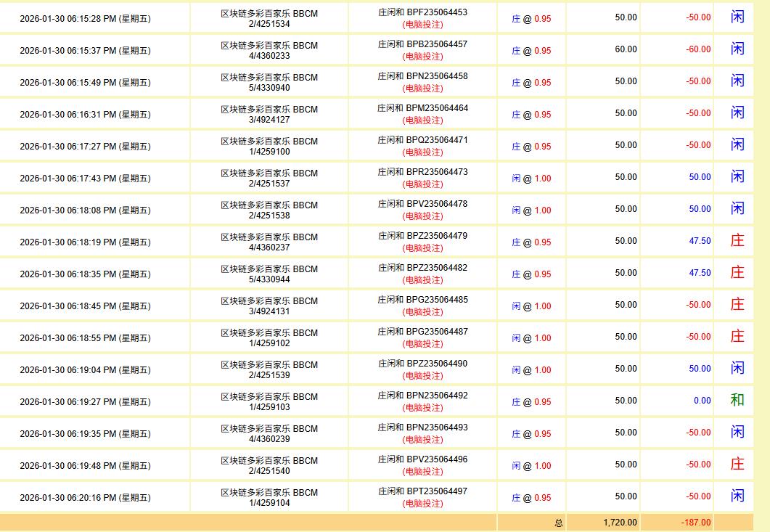770x532 pixels.
Task: Click total stake 1,720.00
Action: tap(620, 523)
